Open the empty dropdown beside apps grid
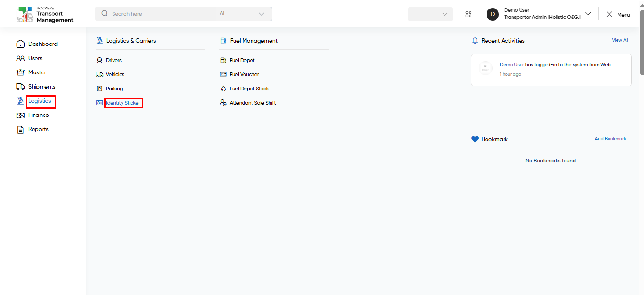This screenshot has width=644, height=295. [x=430, y=14]
